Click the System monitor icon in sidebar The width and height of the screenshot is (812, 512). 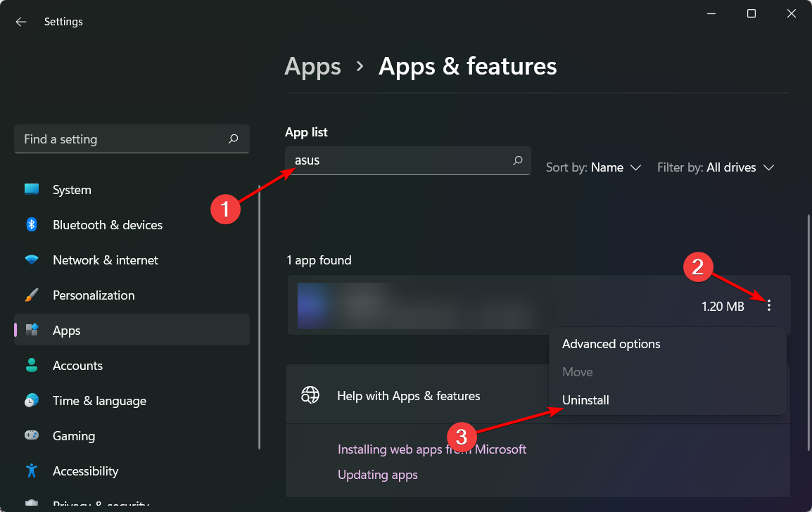pos(32,190)
